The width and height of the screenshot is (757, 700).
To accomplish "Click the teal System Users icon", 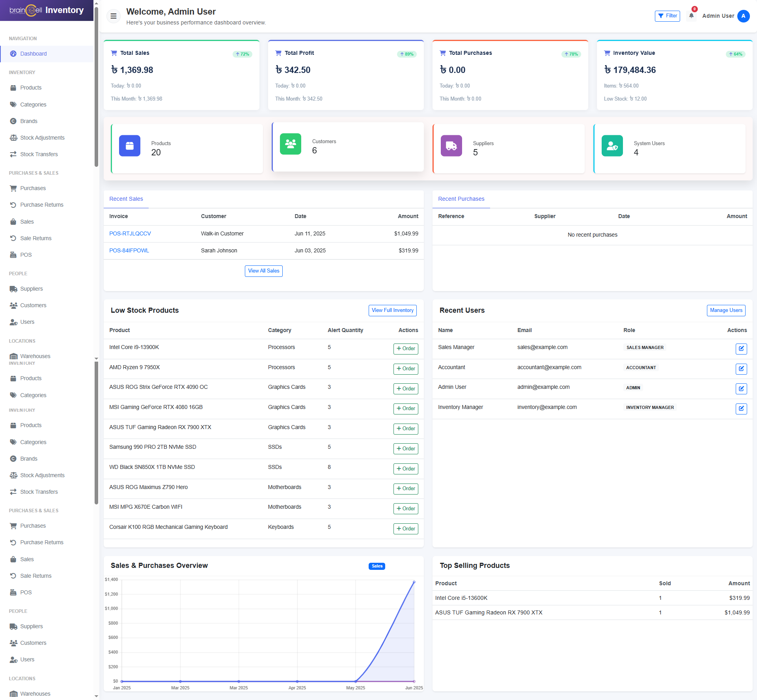I will click(612, 146).
